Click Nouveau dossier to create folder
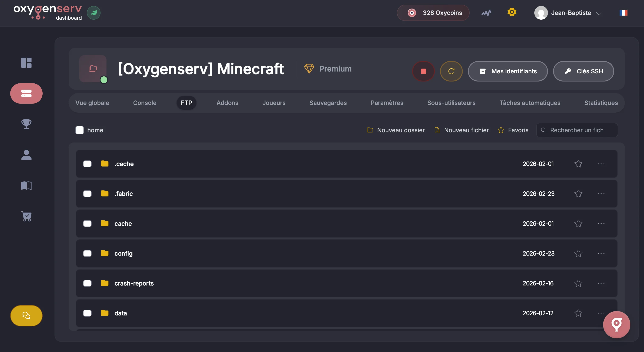The height and width of the screenshot is (352, 644). (396, 130)
